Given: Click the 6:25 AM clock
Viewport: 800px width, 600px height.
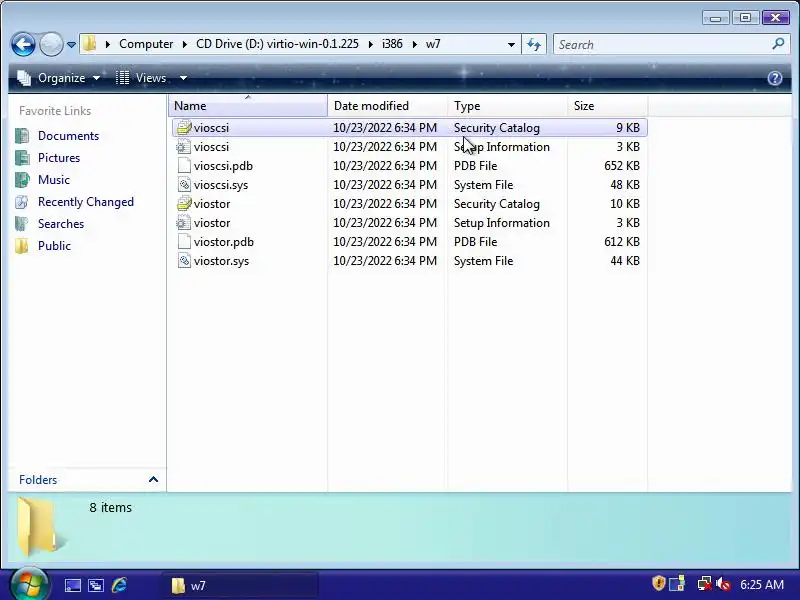Looking at the screenshot, I should (x=762, y=584).
